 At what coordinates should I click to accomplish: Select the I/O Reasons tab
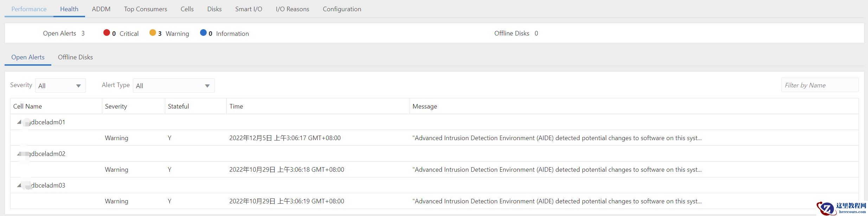[x=292, y=9]
